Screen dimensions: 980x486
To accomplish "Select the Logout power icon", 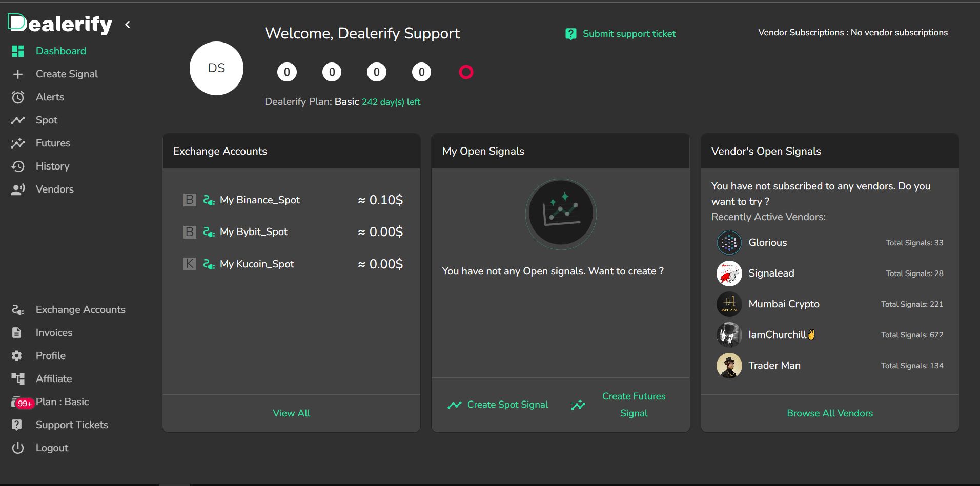I will click(18, 448).
